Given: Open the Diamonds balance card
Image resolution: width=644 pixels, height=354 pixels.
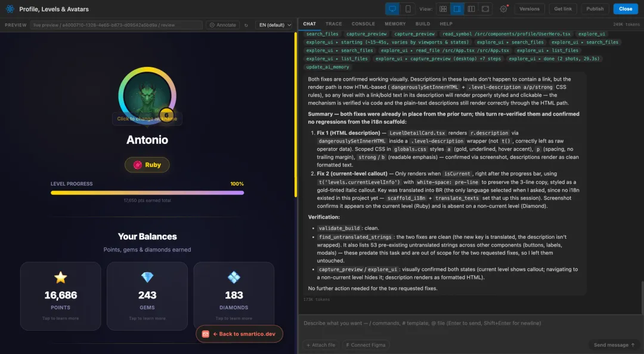Looking at the screenshot, I should [234, 296].
